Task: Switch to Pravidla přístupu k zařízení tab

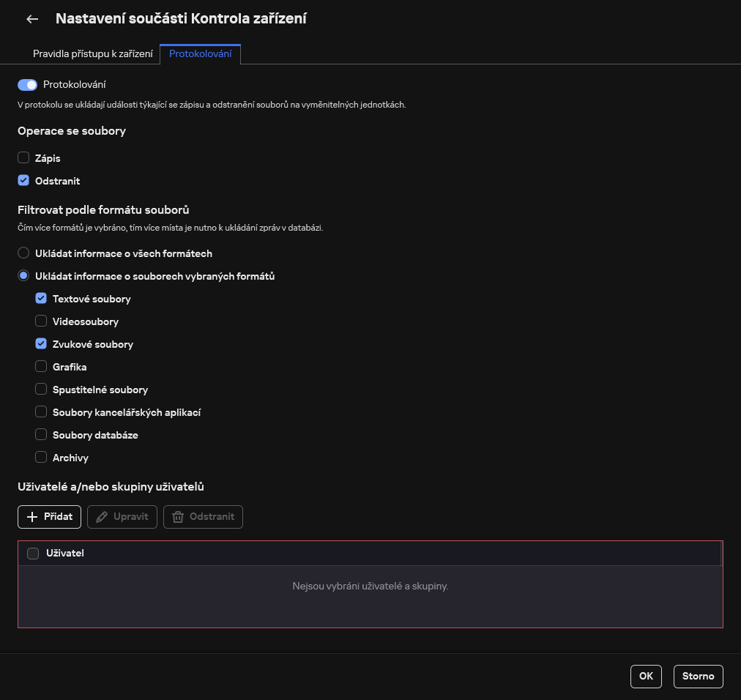Action: 93,53
